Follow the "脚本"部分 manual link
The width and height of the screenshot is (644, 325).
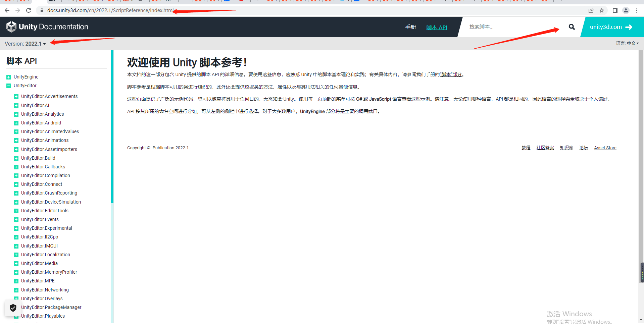pyautogui.click(x=451, y=74)
